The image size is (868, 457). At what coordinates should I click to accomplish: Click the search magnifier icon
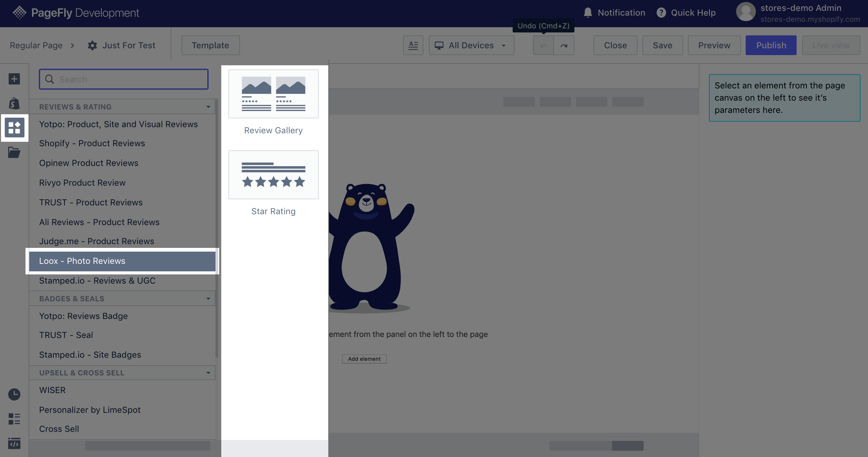tap(50, 79)
